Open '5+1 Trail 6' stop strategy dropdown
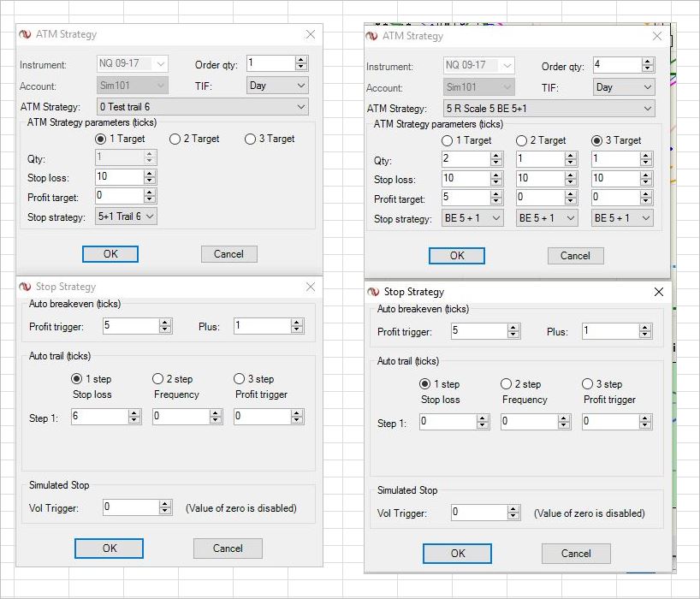700x599 pixels. point(126,216)
